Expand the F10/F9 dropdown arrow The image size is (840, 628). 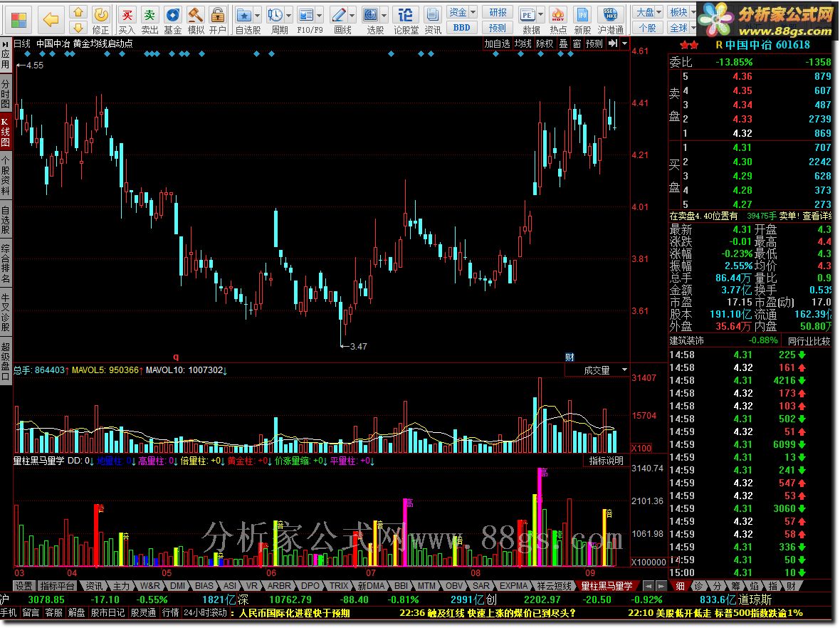(320, 15)
